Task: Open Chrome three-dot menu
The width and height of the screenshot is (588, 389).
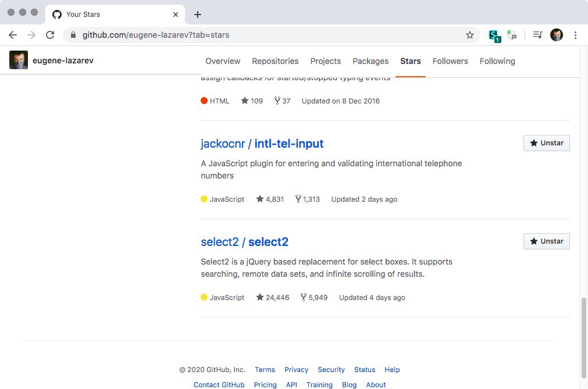Action: pos(575,35)
